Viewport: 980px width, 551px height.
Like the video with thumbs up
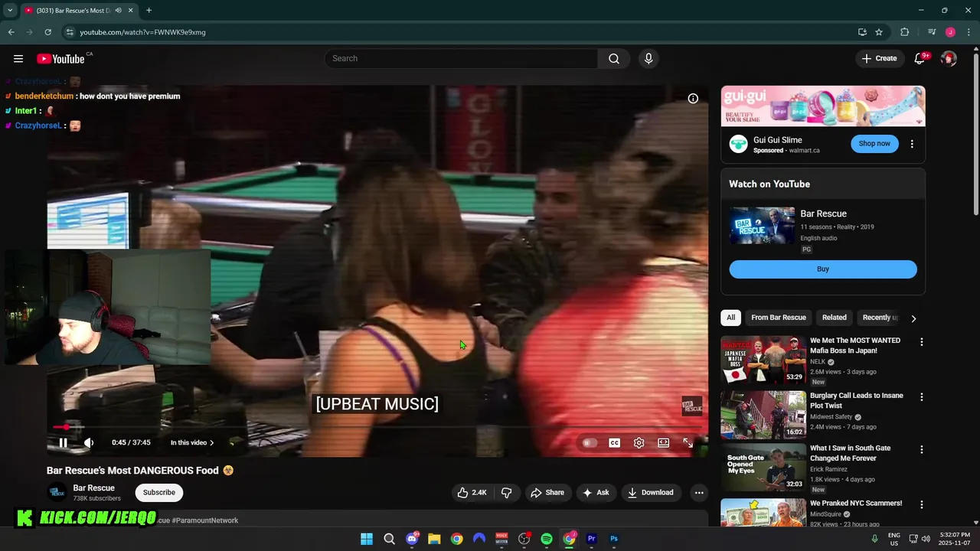[472, 493]
